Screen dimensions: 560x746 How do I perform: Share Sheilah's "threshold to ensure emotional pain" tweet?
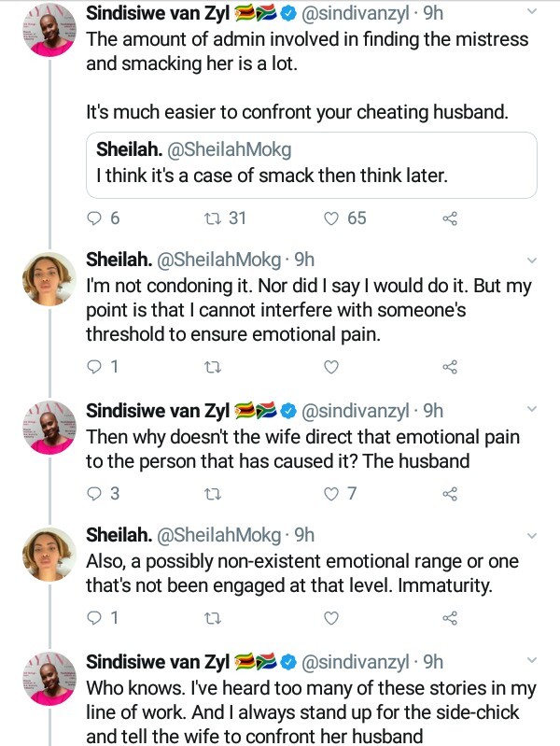tap(449, 367)
